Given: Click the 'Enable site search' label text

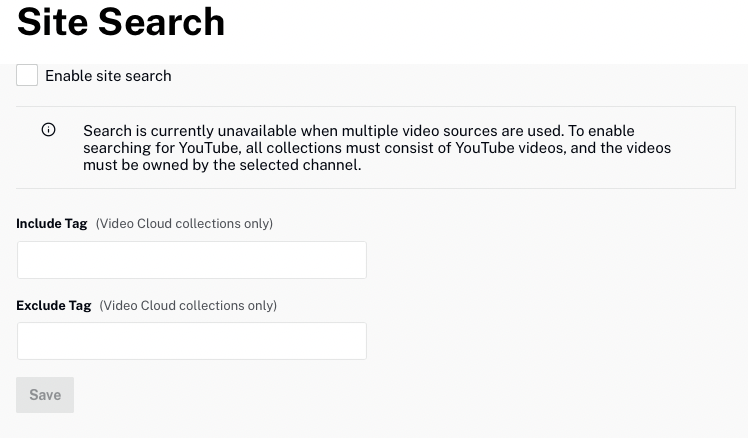Looking at the screenshot, I should [108, 76].
